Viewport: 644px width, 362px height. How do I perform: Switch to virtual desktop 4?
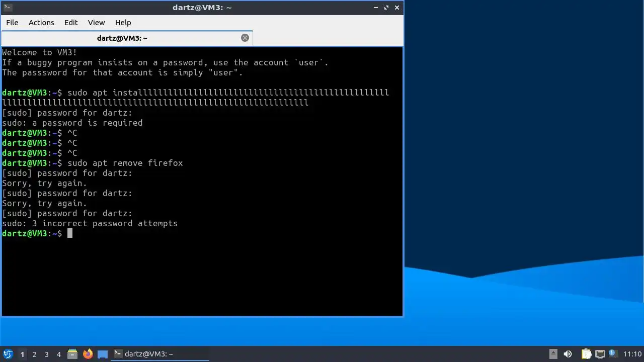click(x=59, y=354)
